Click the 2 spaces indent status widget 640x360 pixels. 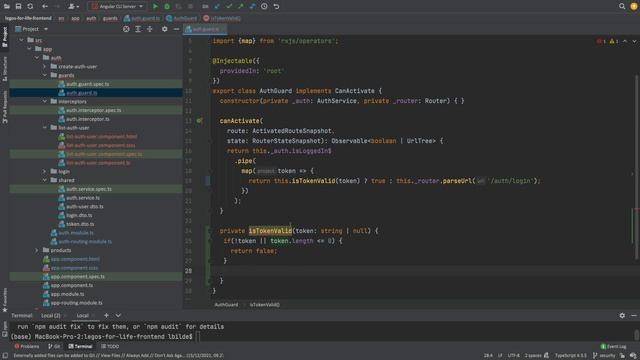533,356
